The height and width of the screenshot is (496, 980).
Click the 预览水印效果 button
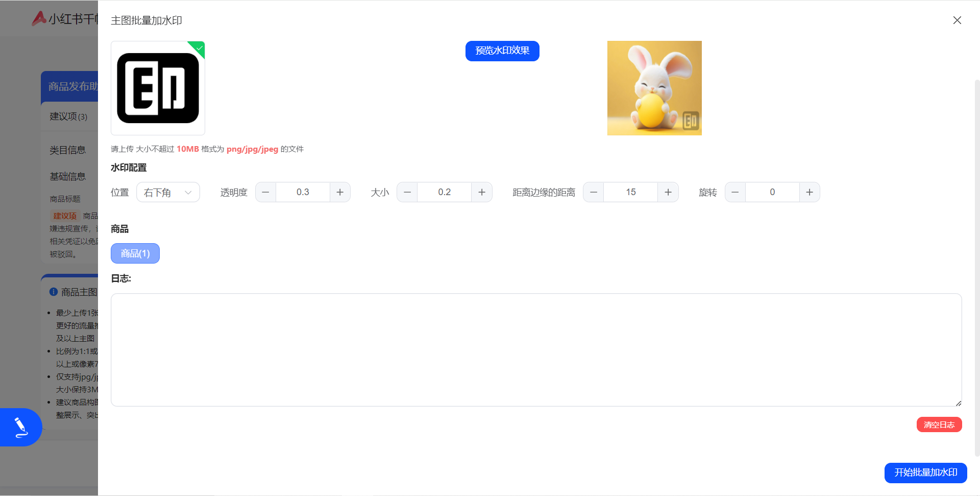(x=502, y=51)
